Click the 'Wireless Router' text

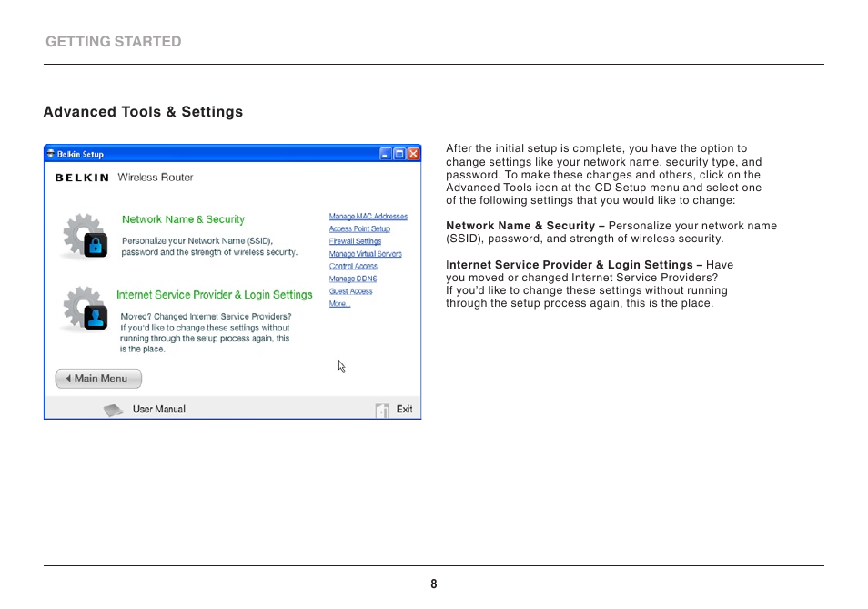[x=156, y=178]
